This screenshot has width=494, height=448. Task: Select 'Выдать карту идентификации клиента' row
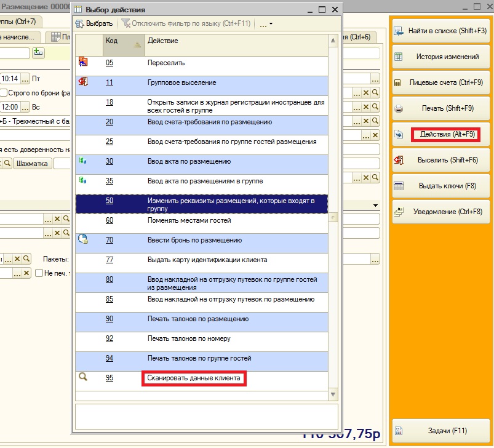click(x=202, y=263)
